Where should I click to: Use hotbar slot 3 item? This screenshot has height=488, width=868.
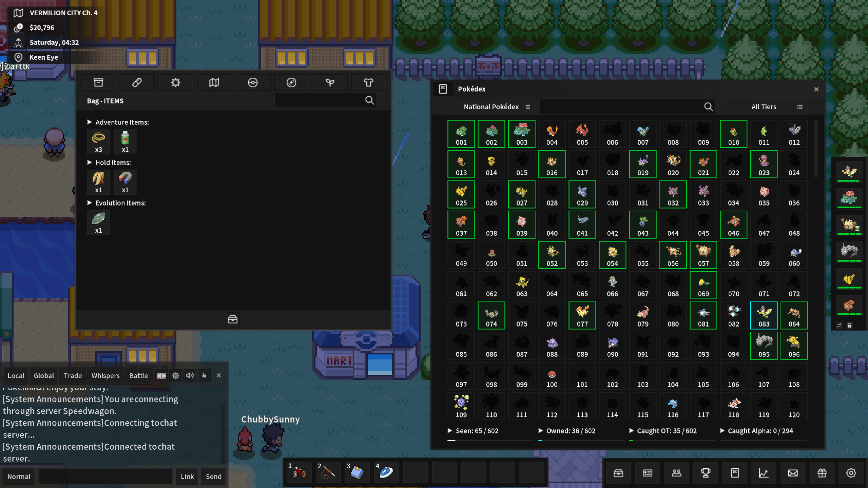point(357,472)
